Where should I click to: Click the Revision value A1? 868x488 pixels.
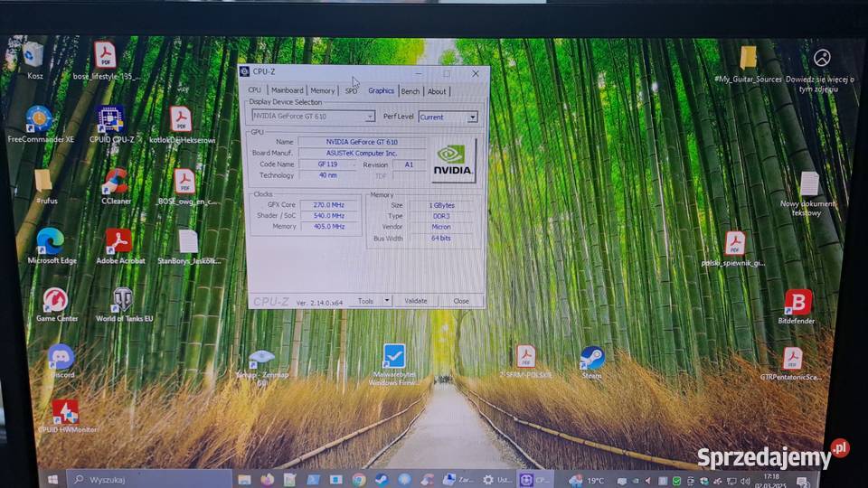[x=409, y=164]
